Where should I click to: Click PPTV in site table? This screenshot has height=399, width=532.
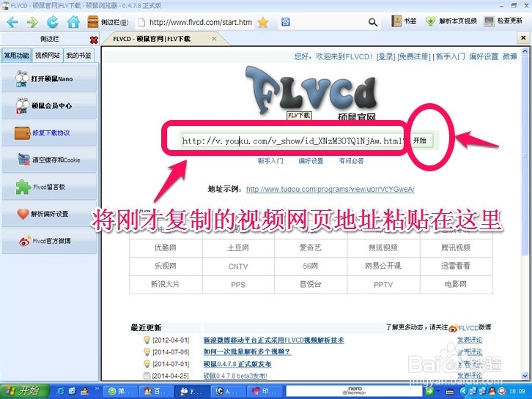[383, 285]
